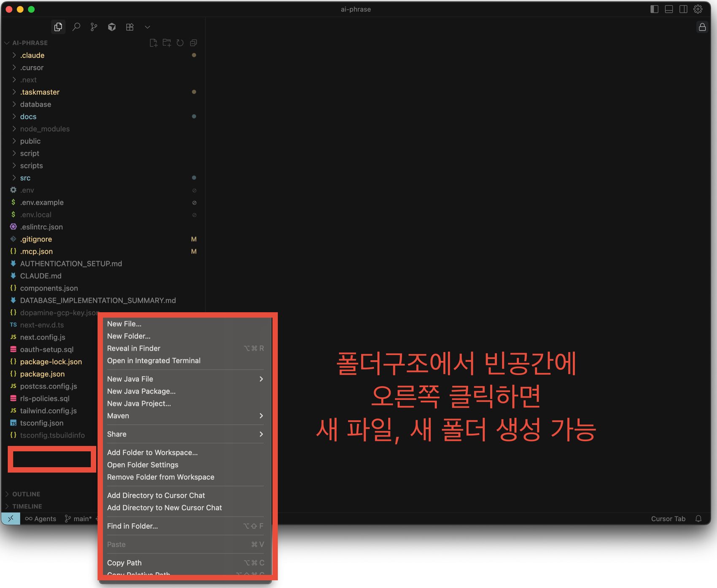Choose Reveal in Finder menu item
The height and width of the screenshot is (588, 717).
click(134, 348)
